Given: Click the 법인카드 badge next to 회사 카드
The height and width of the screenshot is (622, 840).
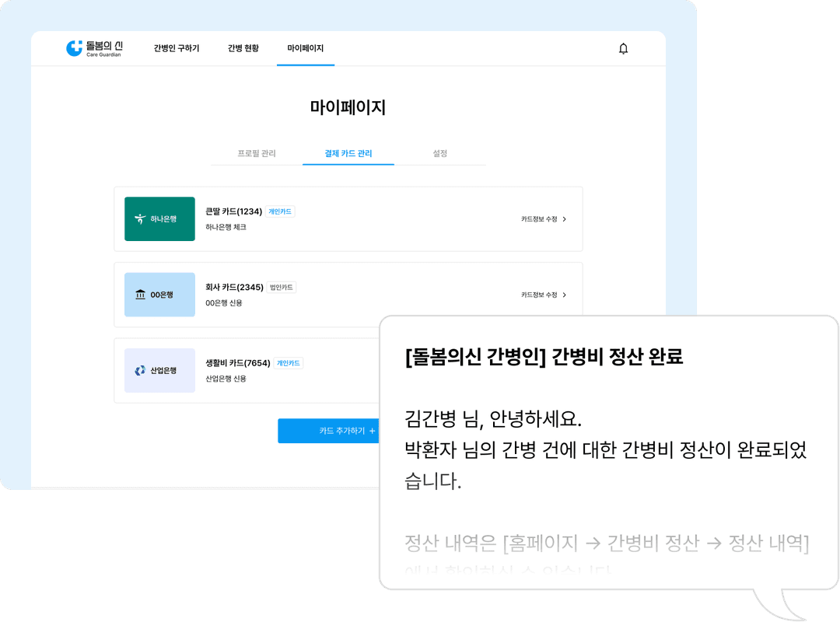Looking at the screenshot, I should [281, 288].
